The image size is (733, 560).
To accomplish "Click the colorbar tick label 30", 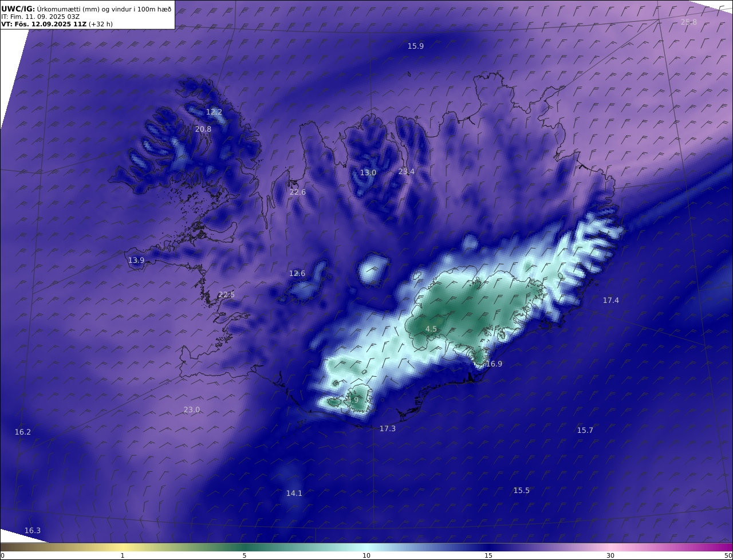I will 610,555.
